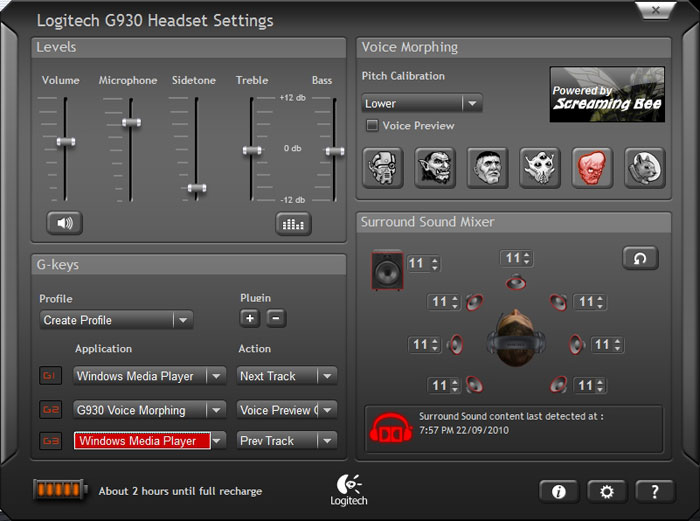
Task: Click the "About 2 hours until full recharge" text
Action: [180, 491]
